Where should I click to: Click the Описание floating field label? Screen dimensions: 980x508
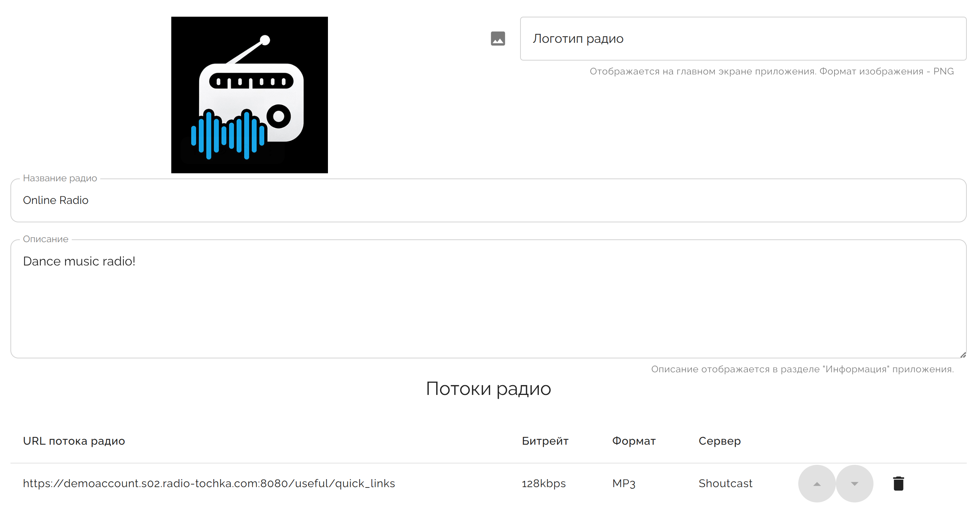coord(46,239)
